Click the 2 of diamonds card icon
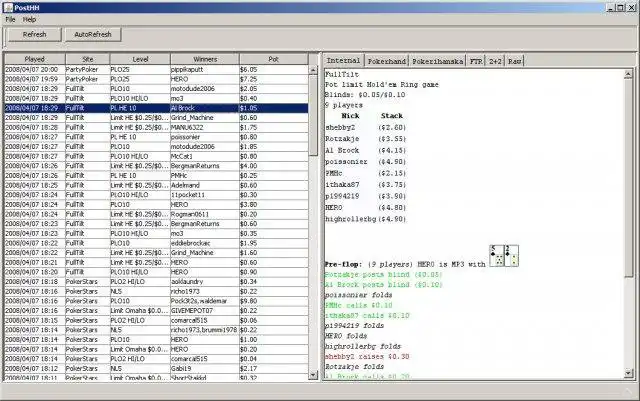Viewport: 640px width, 401px height. [x=511, y=256]
